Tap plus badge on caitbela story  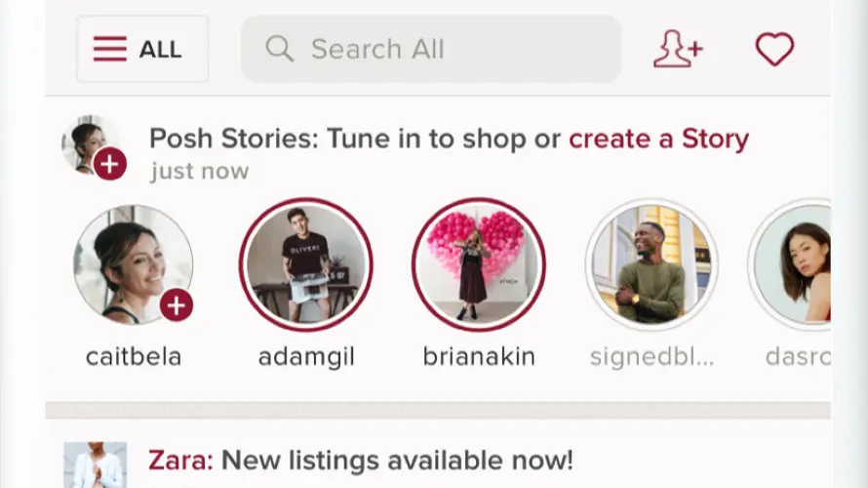pyautogui.click(x=176, y=305)
